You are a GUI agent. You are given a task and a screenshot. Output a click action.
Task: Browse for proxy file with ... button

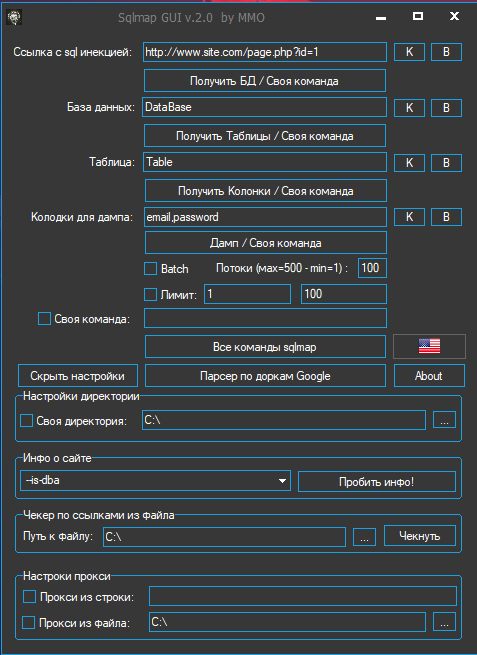click(444, 622)
